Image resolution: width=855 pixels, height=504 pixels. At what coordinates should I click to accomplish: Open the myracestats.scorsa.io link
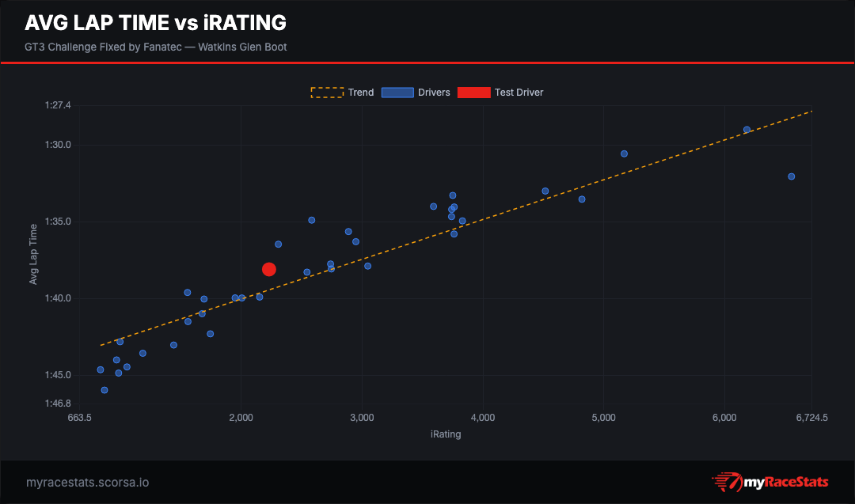coord(87,483)
